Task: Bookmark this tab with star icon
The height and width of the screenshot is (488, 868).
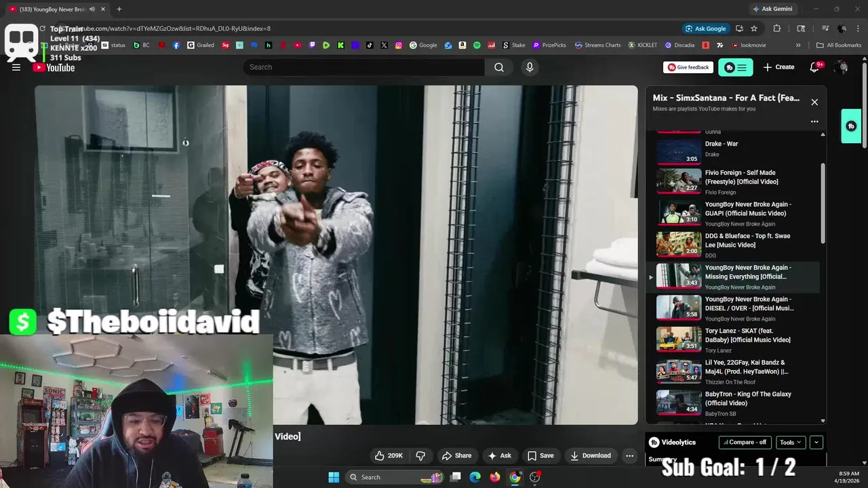Action: (x=754, y=28)
